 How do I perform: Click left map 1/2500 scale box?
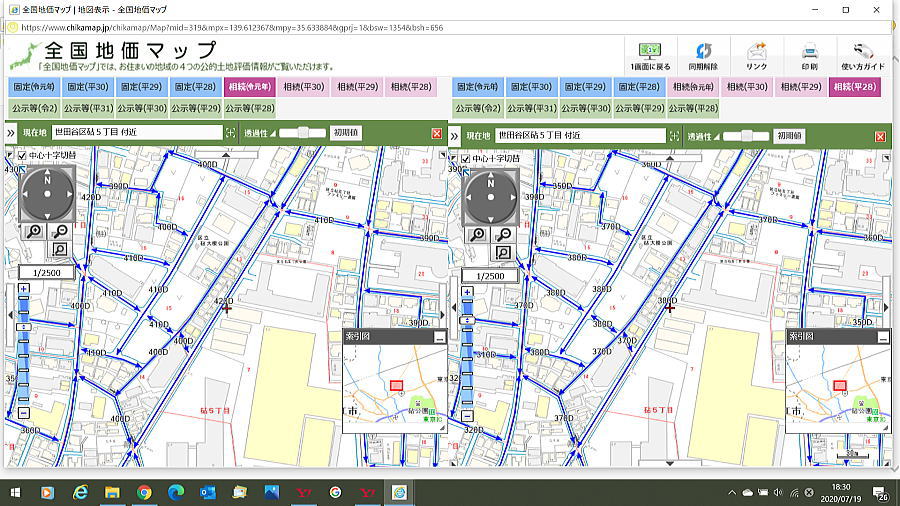46,273
